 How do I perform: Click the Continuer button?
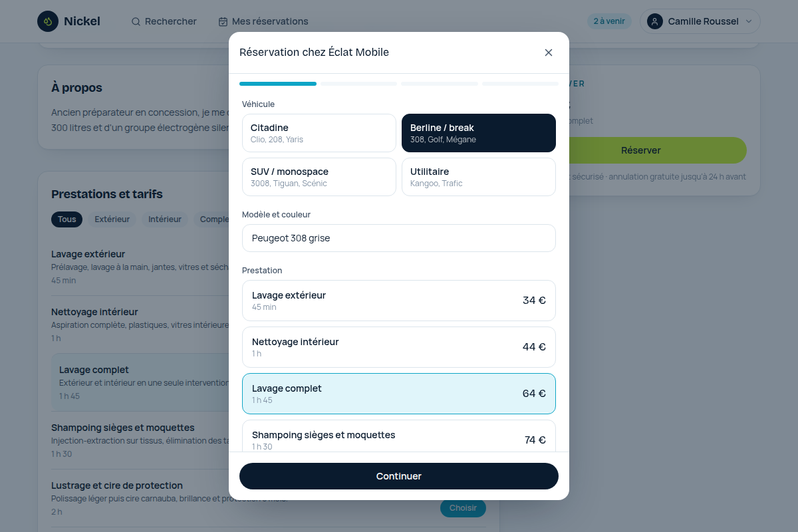pos(399,476)
